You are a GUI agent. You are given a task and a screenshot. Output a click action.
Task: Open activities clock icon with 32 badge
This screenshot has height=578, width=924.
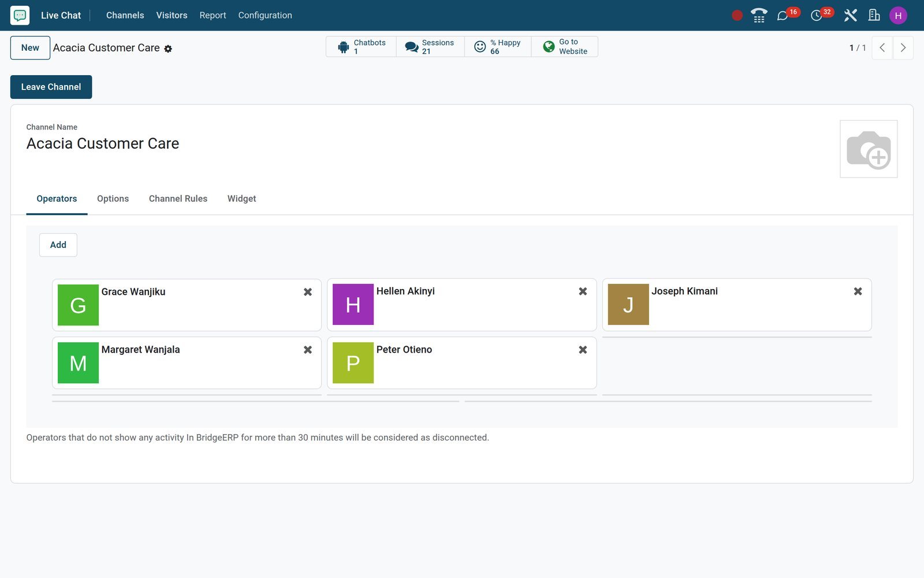(x=822, y=15)
